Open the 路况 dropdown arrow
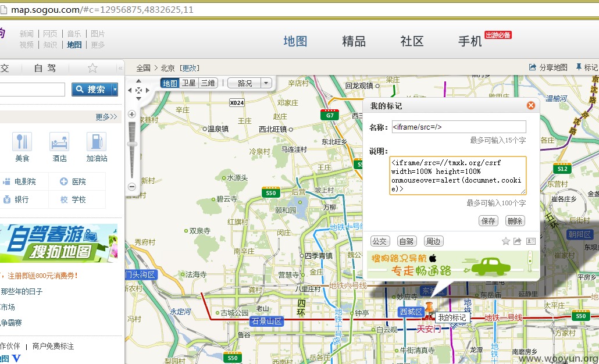 [266, 83]
